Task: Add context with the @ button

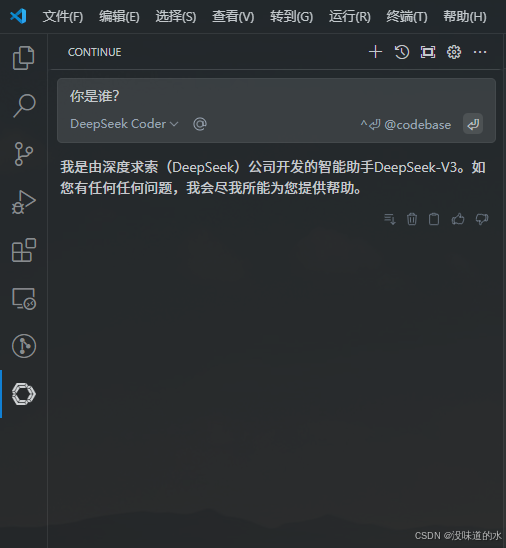Action: [200, 124]
